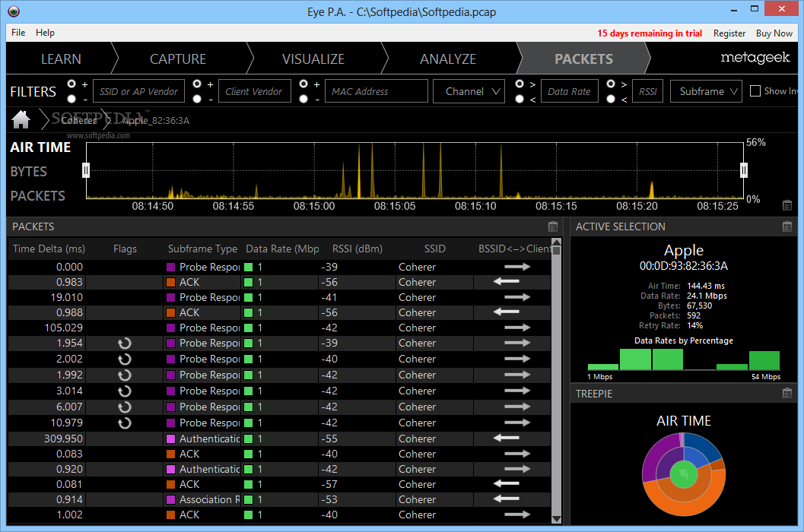
Task: Click retry flag icon on 2.002 row
Action: (125, 359)
